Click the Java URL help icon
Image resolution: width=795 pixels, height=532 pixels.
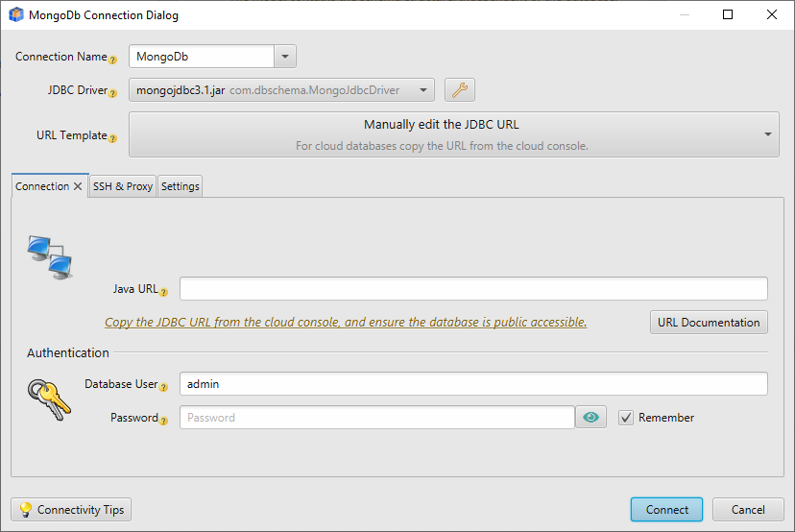pyautogui.click(x=163, y=292)
